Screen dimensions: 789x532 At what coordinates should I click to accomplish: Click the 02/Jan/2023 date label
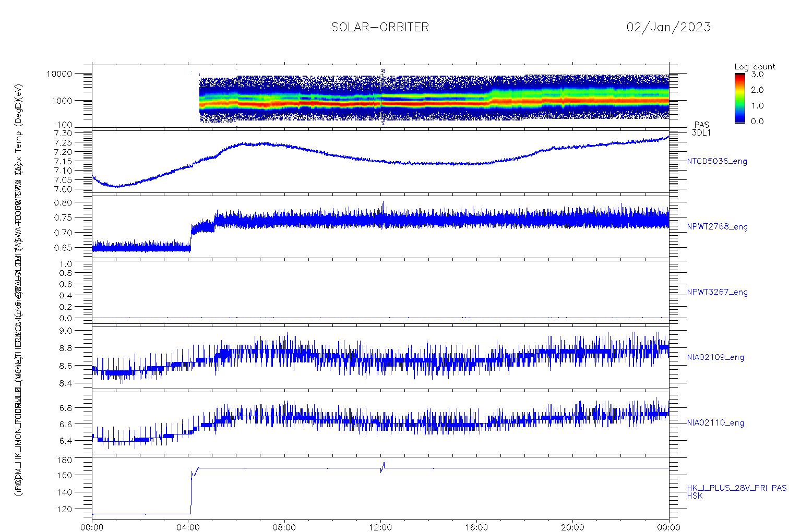click(668, 27)
